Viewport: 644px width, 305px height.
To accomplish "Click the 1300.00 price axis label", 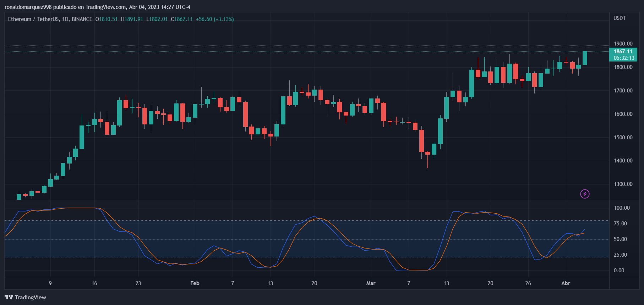I will [623, 184].
